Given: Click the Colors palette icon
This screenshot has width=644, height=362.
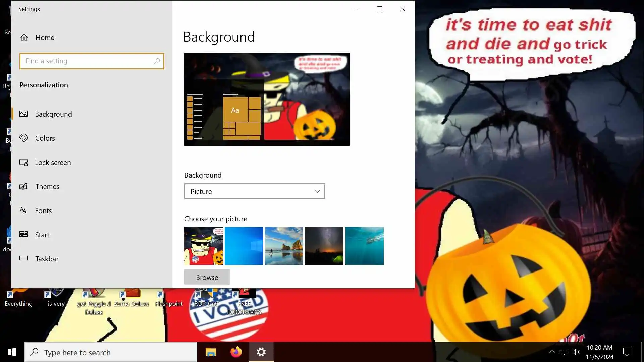Looking at the screenshot, I should point(23,138).
